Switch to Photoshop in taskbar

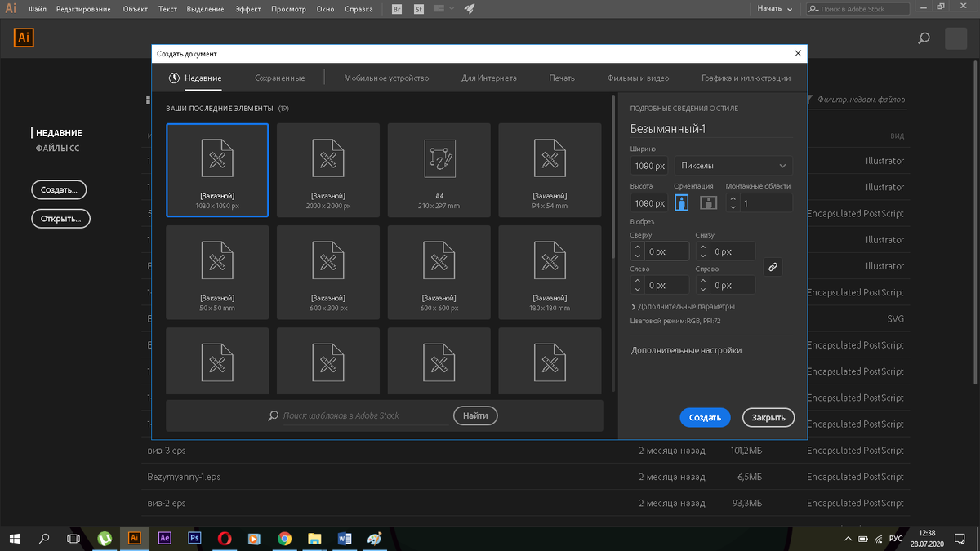(194, 539)
